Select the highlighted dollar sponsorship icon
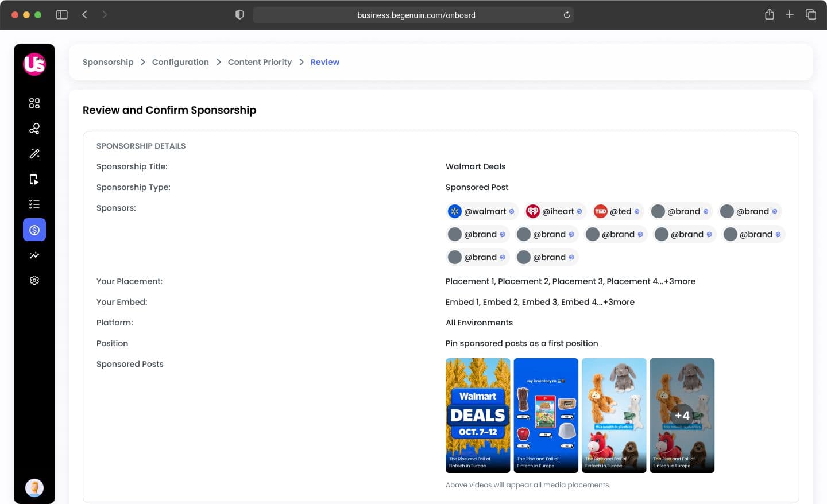Viewport: 827px width, 504px height. [x=34, y=230]
